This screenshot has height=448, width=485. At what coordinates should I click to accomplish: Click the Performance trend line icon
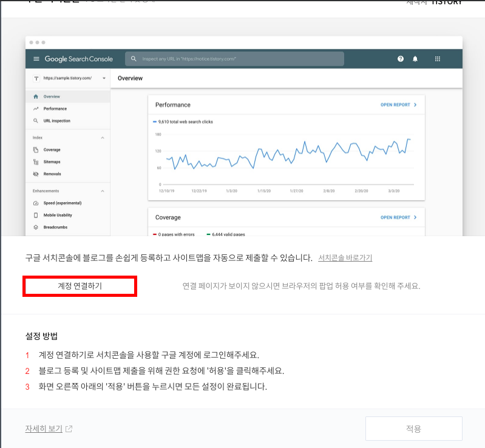36,109
